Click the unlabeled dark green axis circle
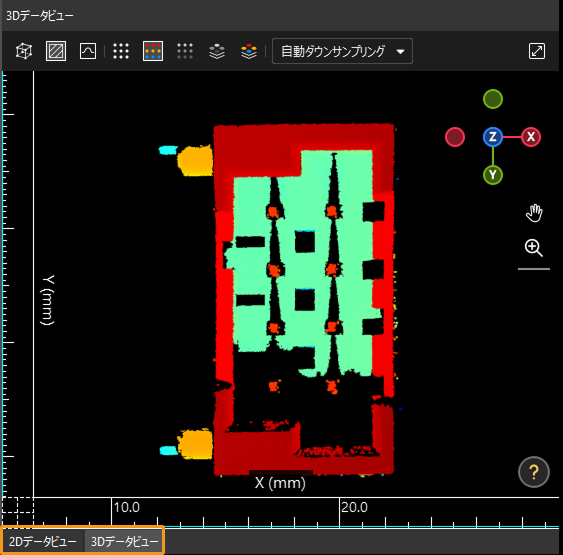 click(493, 99)
